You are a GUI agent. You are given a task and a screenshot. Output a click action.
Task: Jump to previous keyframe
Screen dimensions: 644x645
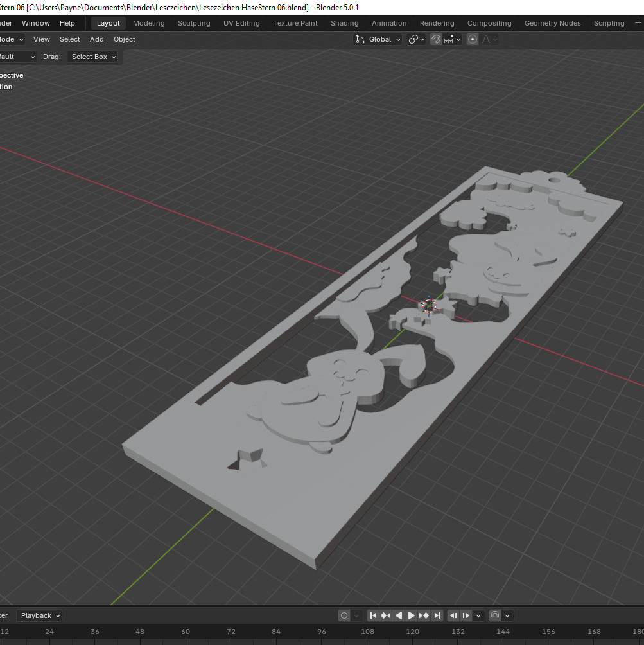point(386,615)
